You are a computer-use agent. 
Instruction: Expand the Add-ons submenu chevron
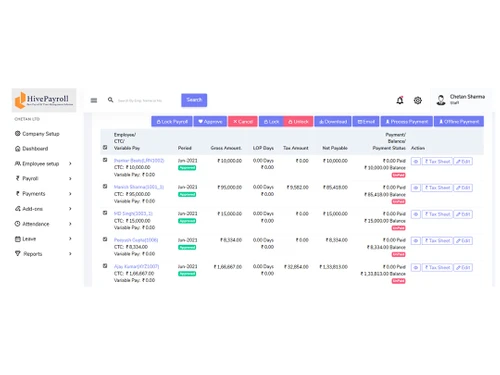click(70, 209)
